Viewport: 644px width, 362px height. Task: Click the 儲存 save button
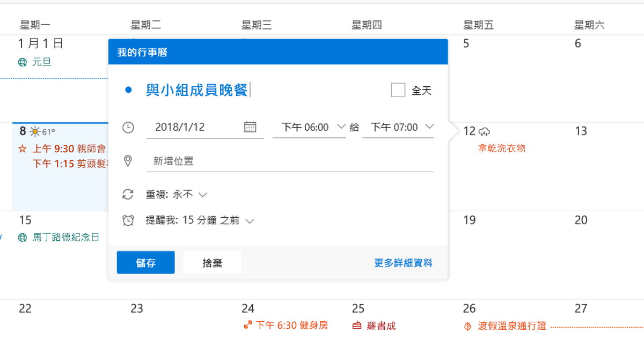point(146,263)
